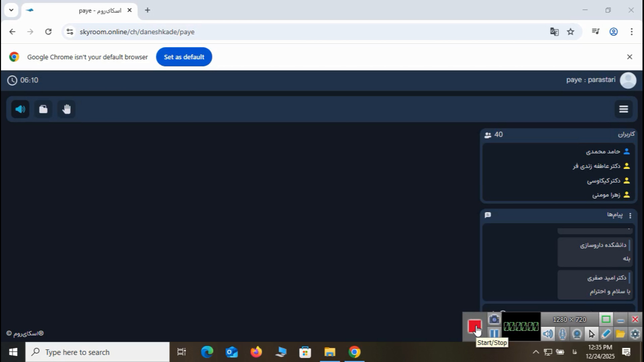This screenshot has height=362, width=644.
Task: Click the file share bag icon
Action: coord(43,109)
